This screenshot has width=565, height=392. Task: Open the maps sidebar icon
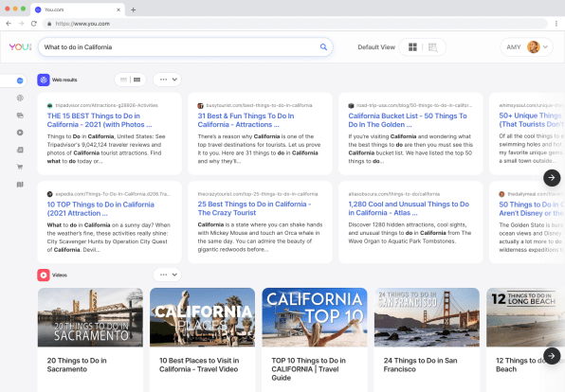point(20,185)
